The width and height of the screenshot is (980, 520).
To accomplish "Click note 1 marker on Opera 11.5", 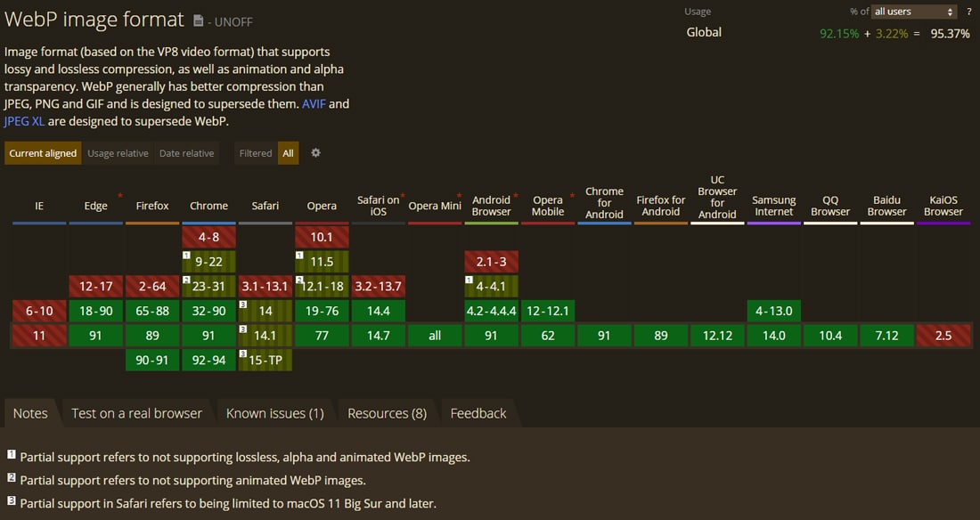I will click(x=299, y=256).
